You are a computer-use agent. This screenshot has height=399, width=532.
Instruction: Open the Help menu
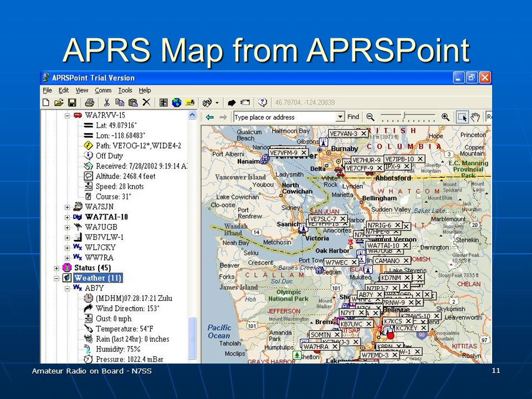(x=145, y=90)
